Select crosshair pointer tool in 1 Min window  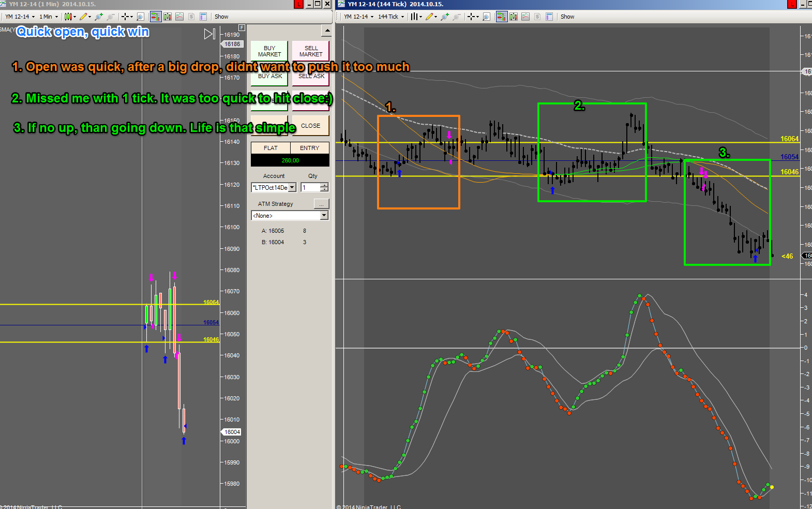click(127, 17)
